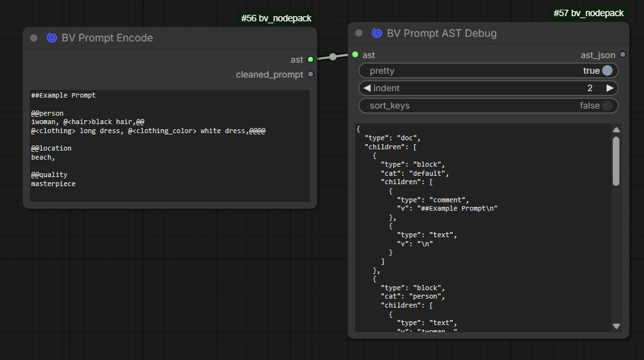Click the "cat": "default" line
The width and height of the screenshot is (644, 360).
click(x=415, y=173)
